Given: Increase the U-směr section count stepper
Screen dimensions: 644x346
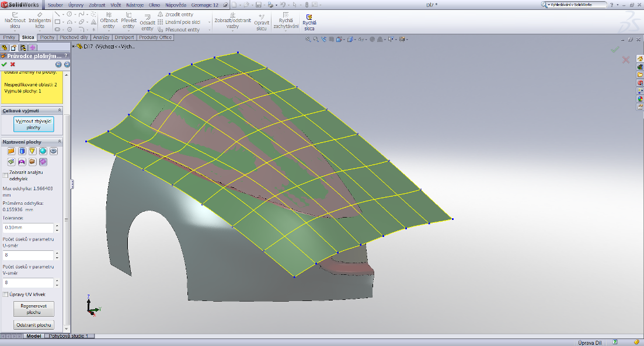Looking at the screenshot, I should click(x=57, y=253).
